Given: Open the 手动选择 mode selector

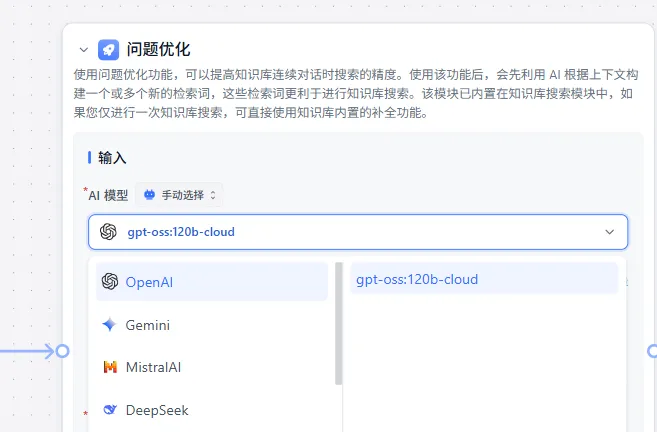Looking at the screenshot, I should pyautogui.click(x=179, y=195).
